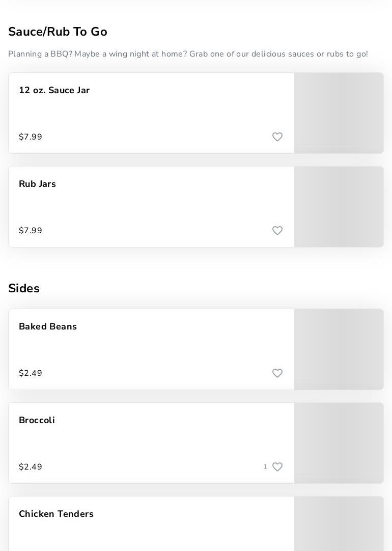Click the Rub Jars image thumbnail

339,207
